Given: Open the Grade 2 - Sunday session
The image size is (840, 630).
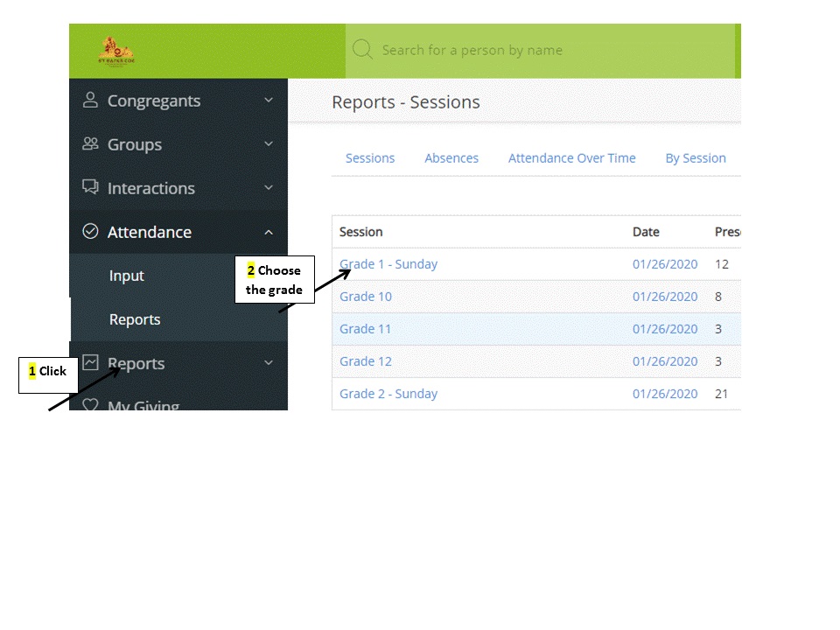Looking at the screenshot, I should [388, 394].
